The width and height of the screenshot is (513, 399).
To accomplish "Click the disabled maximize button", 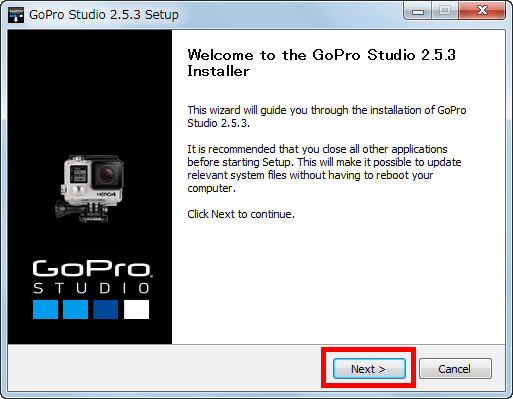I will [x=445, y=11].
